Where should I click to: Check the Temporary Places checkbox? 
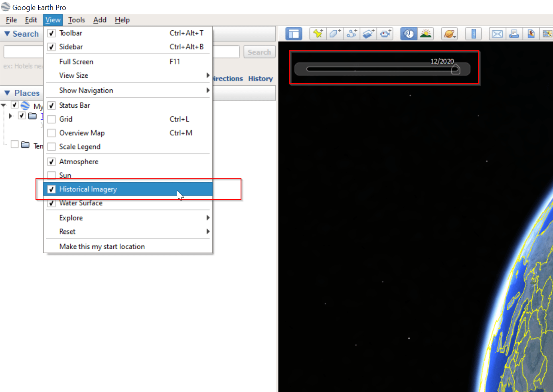click(14, 144)
